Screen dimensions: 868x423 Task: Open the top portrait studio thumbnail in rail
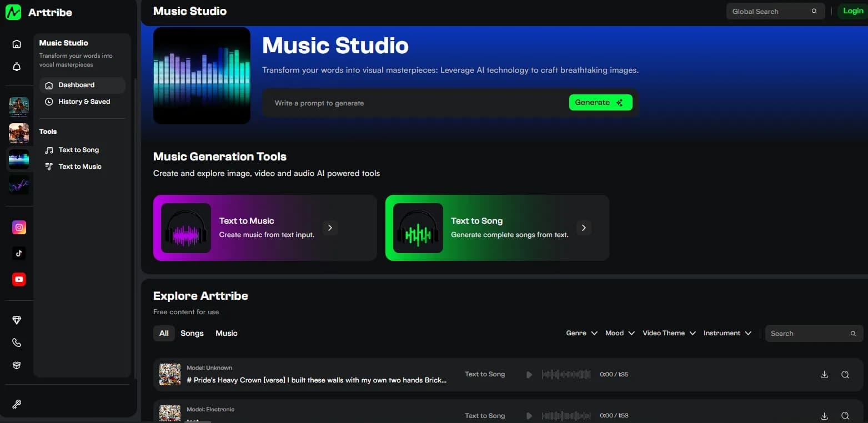(19, 107)
